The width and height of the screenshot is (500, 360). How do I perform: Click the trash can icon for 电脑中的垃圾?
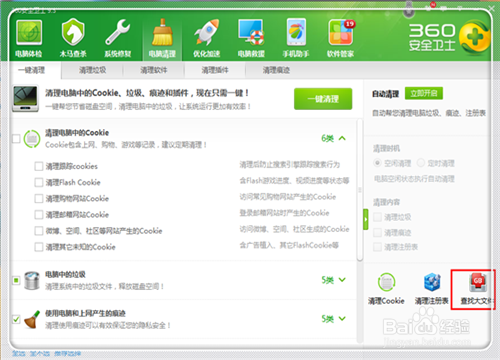[32, 280]
